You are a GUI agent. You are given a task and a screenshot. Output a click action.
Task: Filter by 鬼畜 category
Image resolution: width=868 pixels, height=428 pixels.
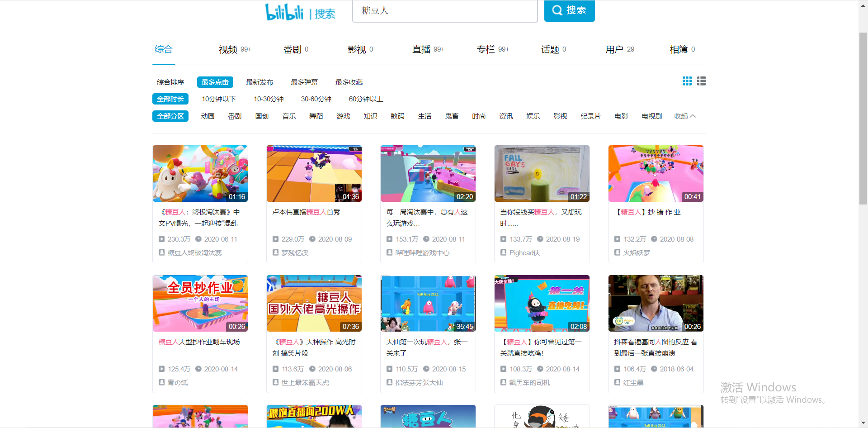coord(452,116)
